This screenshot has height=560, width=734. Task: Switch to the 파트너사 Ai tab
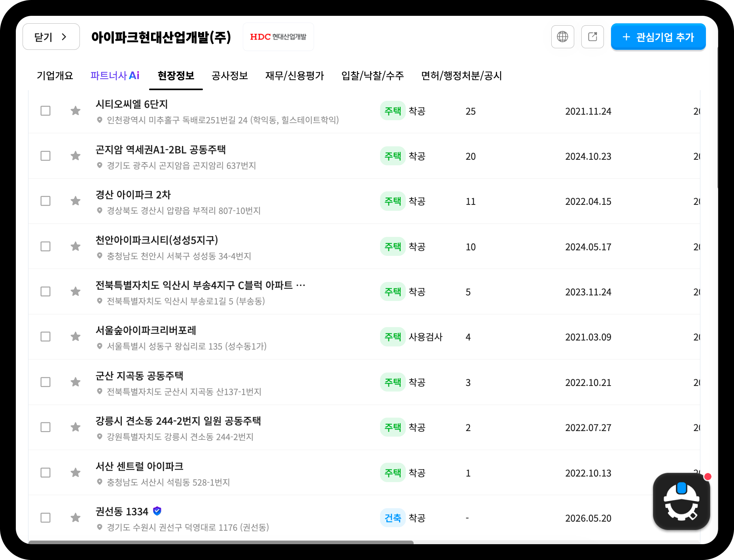[x=115, y=76]
